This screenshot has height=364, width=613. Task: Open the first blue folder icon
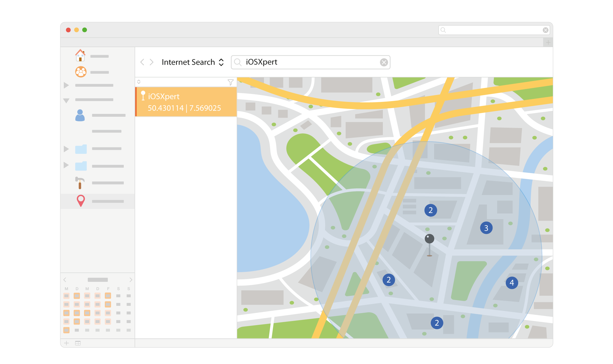coord(81,149)
